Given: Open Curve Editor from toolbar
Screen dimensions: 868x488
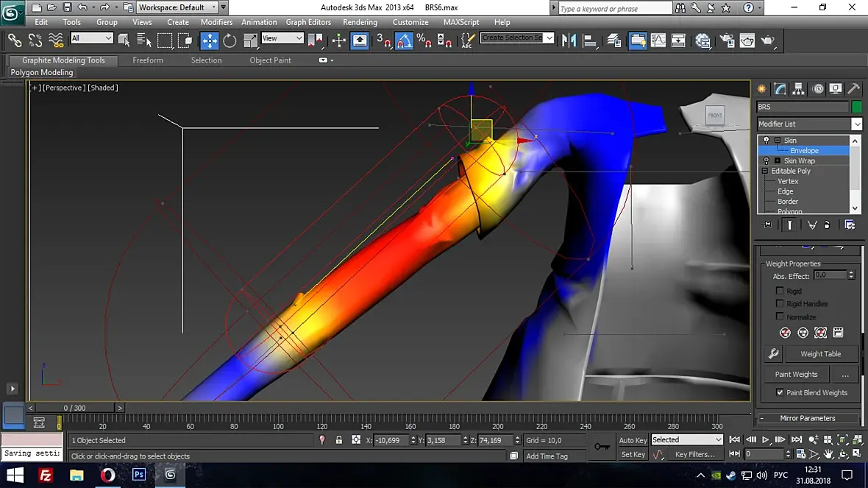Looking at the screenshot, I should click(658, 40).
